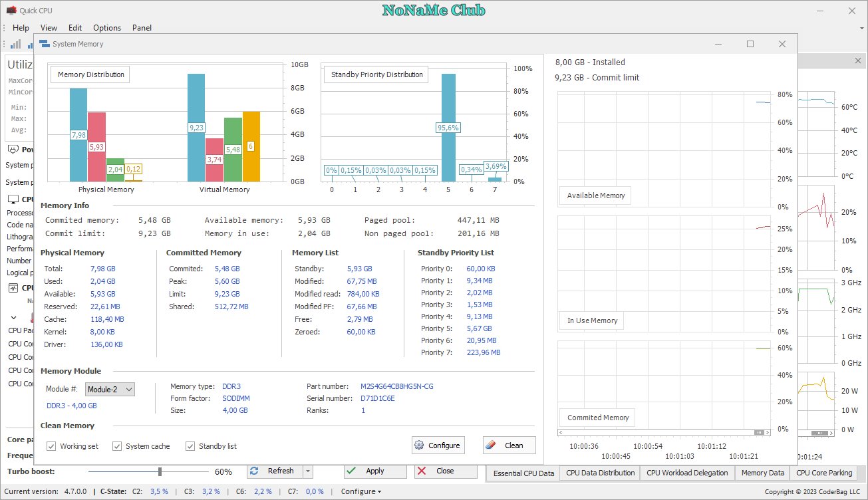
Task: Open the Module # dropdown
Action: [110, 389]
